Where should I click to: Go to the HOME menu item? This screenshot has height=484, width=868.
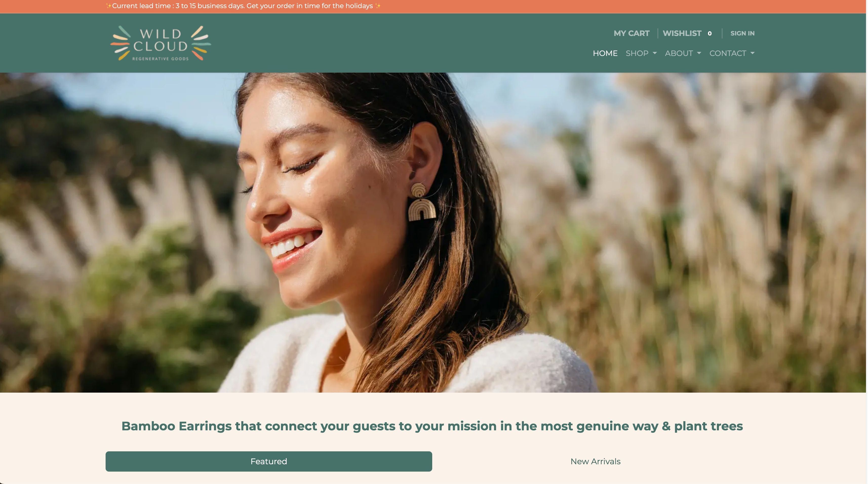pyautogui.click(x=605, y=53)
